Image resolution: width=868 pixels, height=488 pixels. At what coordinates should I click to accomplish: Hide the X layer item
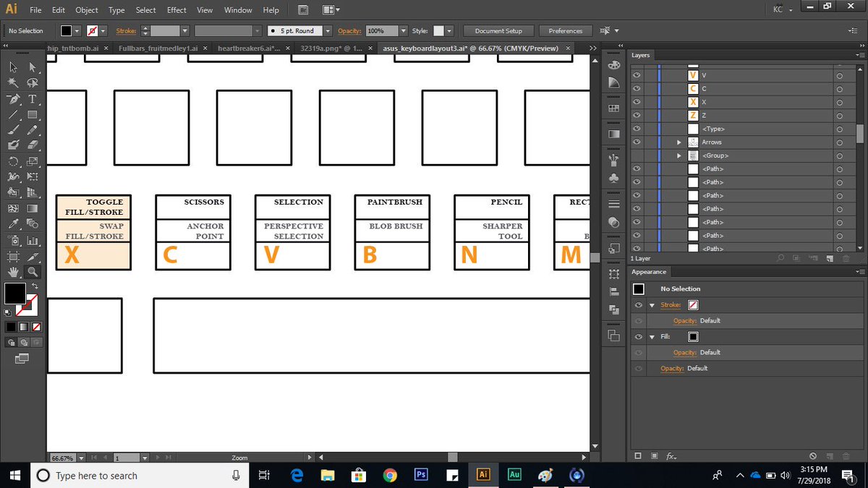[x=637, y=102]
